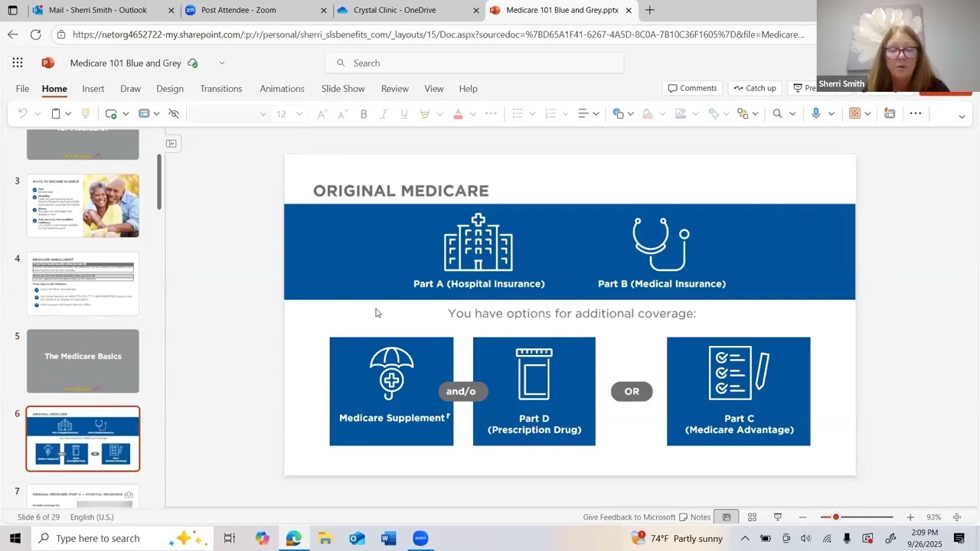Switch to Slide Sorter view icon

752,517
